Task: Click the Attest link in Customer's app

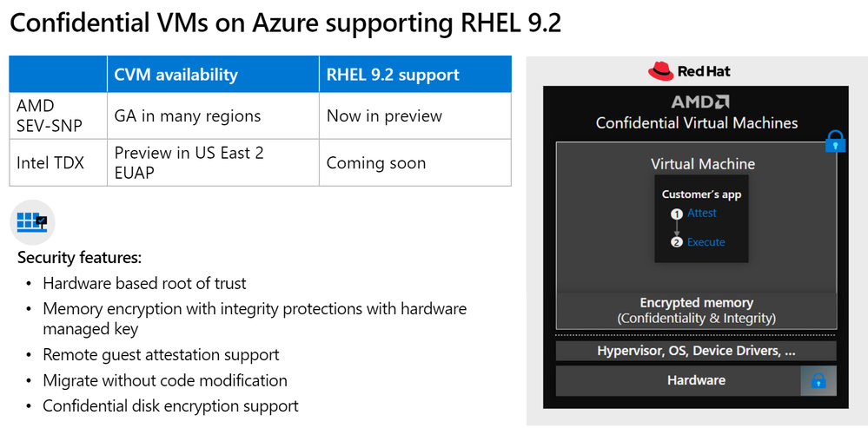Action: [x=702, y=213]
